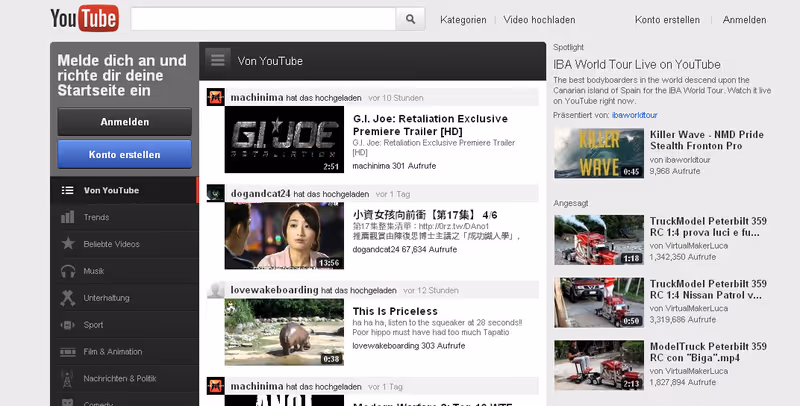Open the Video hochladen link
This screenshot has height=406, width=800.
pos(539,20)
